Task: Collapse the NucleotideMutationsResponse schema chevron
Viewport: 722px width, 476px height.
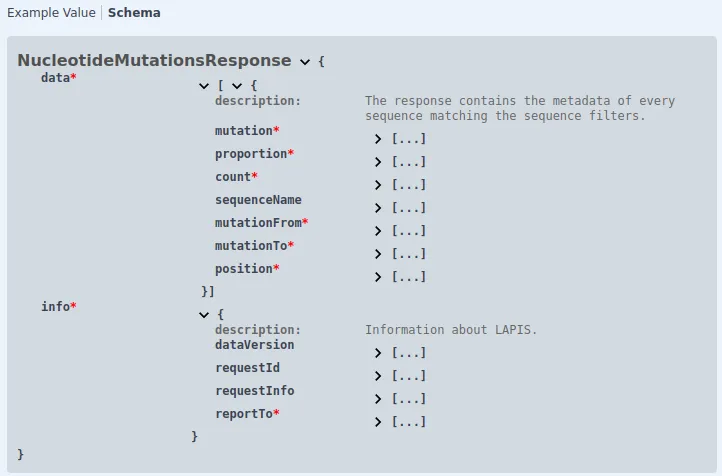Action: (x=305, y=62)
